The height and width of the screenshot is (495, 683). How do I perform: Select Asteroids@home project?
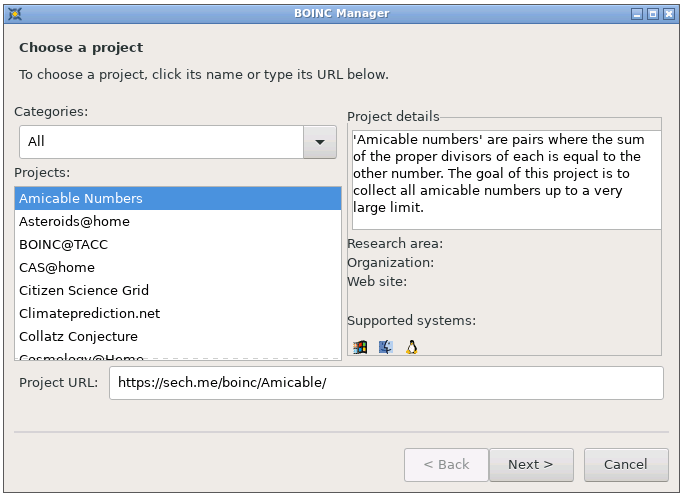tap(178, 221)
